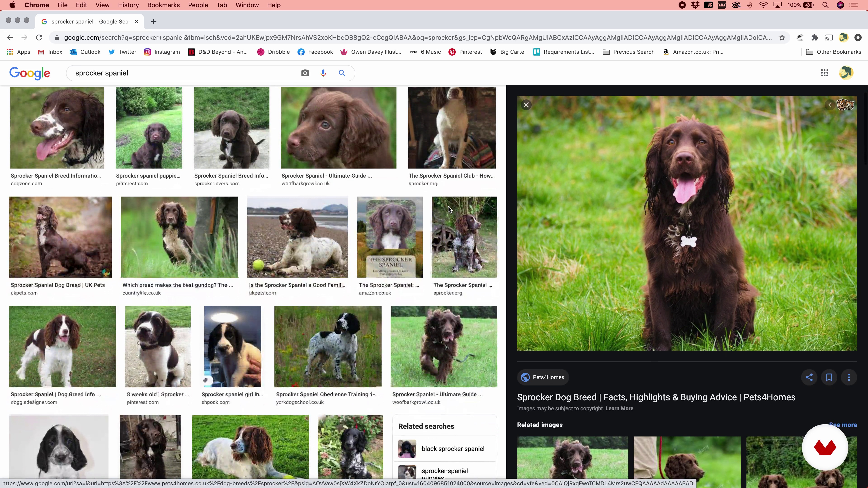Bookmark this page with star icon
The height and width of the screenshot is (488, 868).
(x=782, y=37)
